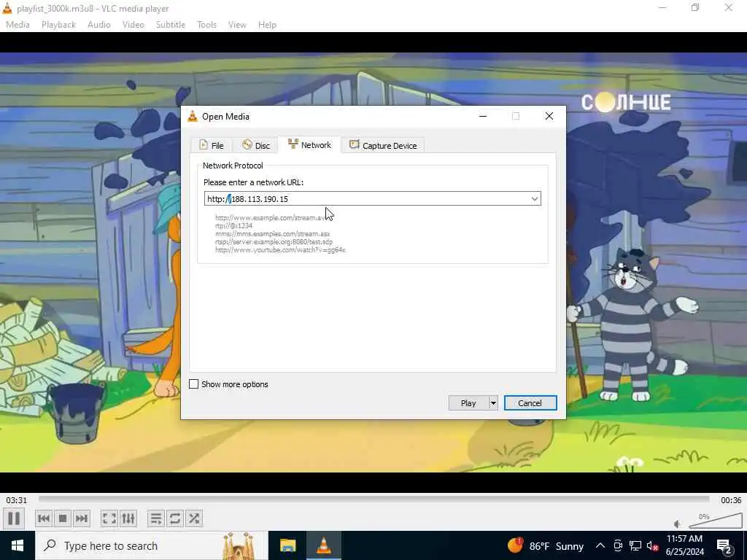The width and height of the screenshot is (747, 560).
Task: Skip to next media in playlist
Action: coord(82,518)
